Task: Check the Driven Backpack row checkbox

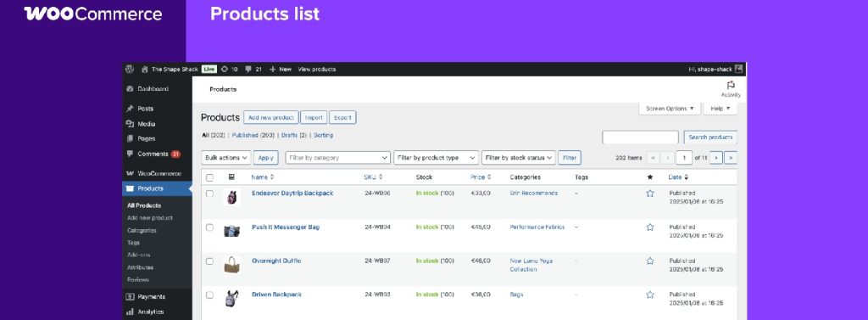Action: 210,295
